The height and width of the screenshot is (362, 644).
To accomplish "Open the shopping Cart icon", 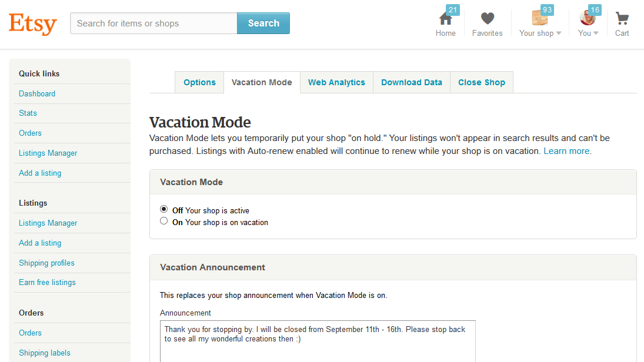I will tap(622, 19).
